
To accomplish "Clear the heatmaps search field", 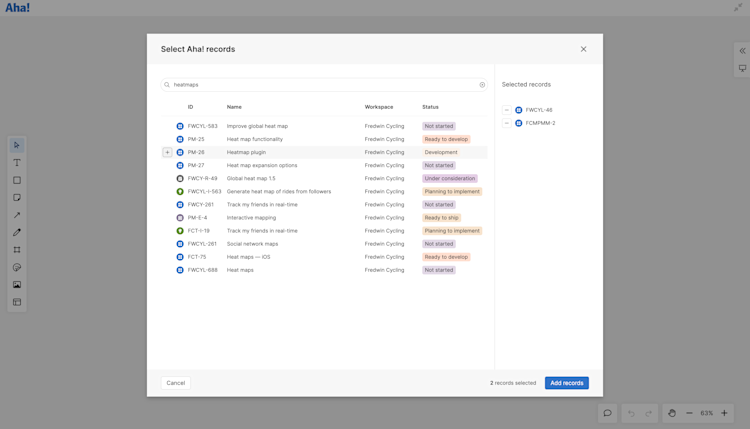I will click(x=482, y=85).
